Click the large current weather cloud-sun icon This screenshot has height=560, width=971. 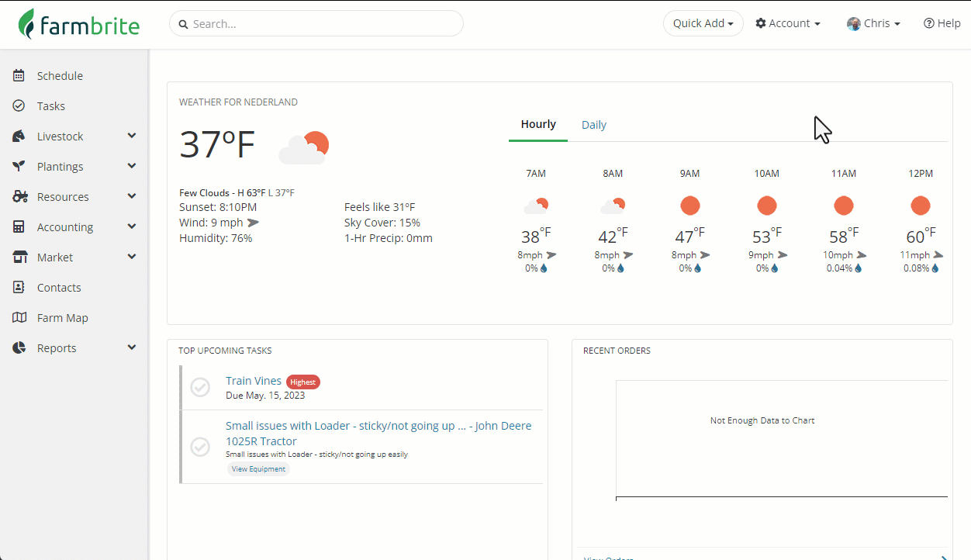304,147
